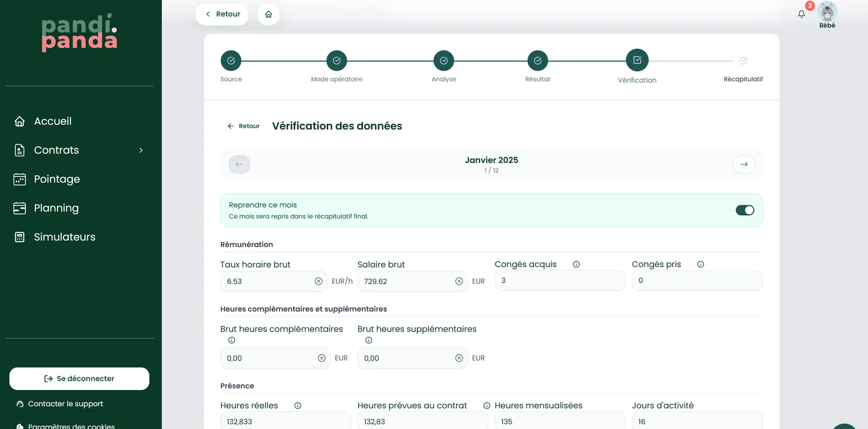Click the Vérification step icon
The image size is (868, 429).
point(637,60)
